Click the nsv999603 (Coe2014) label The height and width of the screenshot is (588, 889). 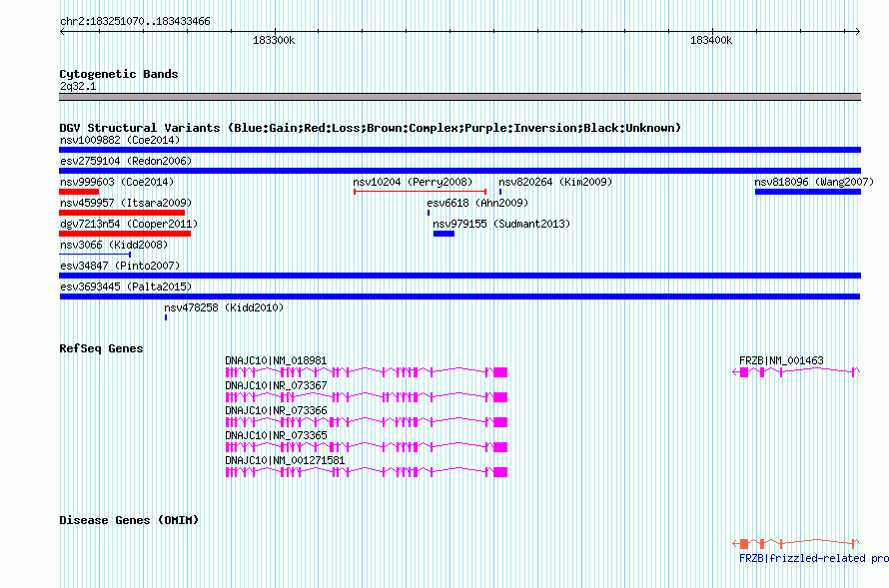point(117,182)
